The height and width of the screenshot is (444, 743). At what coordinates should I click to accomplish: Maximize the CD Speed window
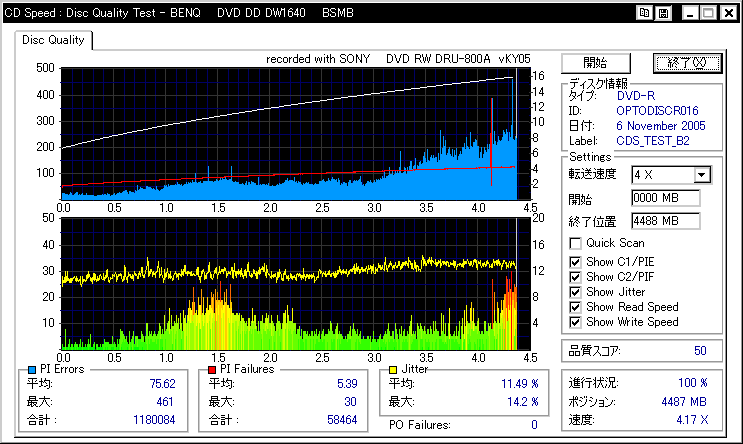tap(708, 13)
